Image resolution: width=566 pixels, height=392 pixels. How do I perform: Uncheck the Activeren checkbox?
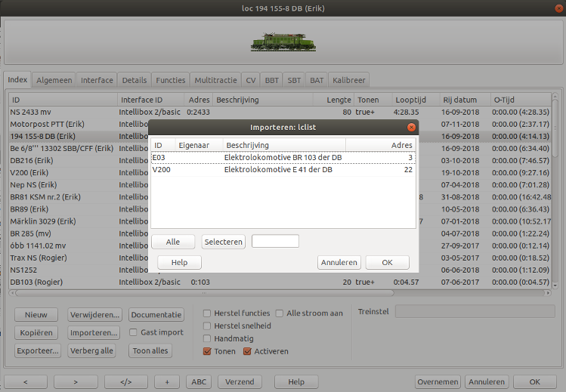247,351
